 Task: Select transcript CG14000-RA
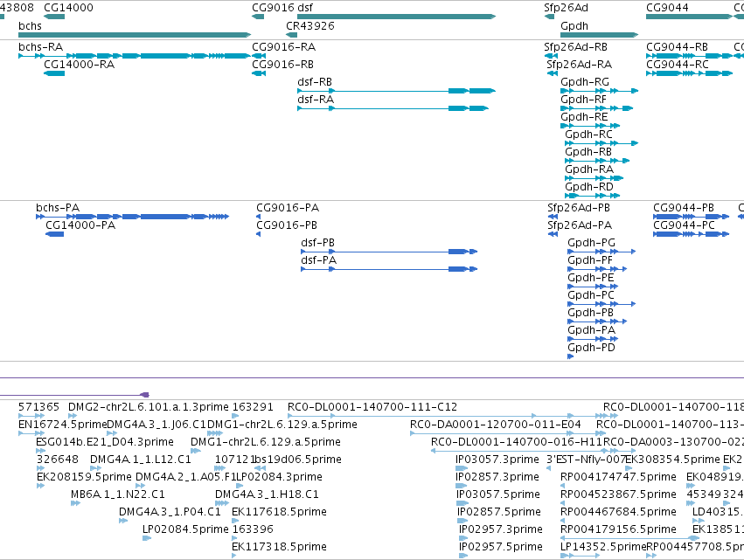tap(54, 73)
